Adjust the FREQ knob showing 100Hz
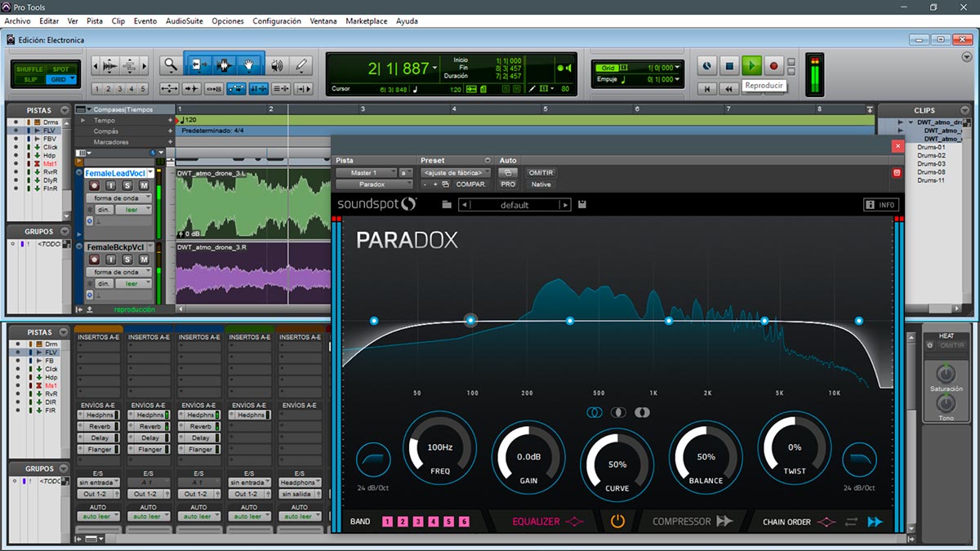 pos(439,447)
